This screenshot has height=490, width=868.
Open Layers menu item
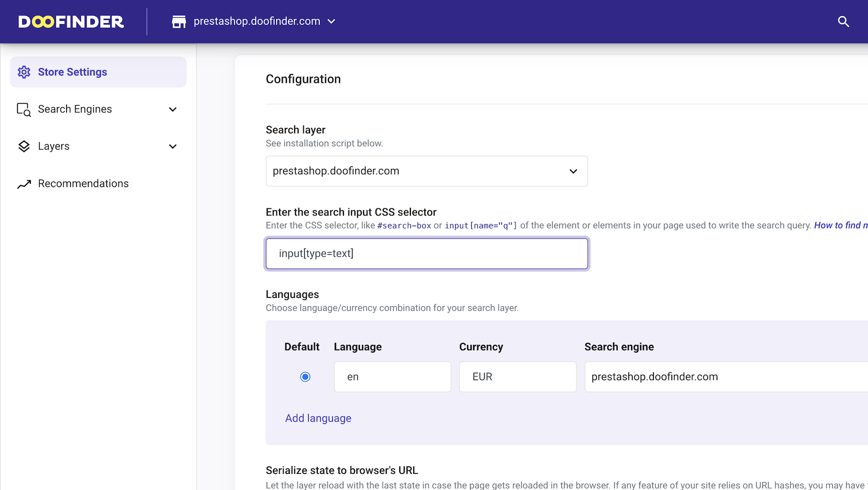click(x=98, y=147)
